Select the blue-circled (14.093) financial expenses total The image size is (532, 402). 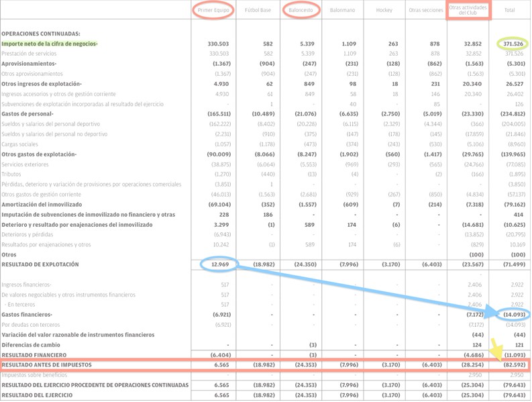(x=513, y=314)
